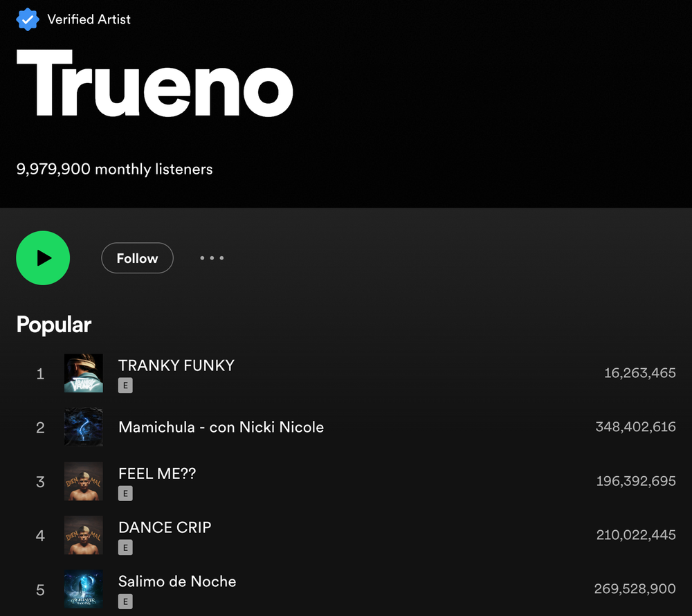Click the explicit E icon under FEEL ME??
The image size is (692, 616).
click(x=125, y=493)
